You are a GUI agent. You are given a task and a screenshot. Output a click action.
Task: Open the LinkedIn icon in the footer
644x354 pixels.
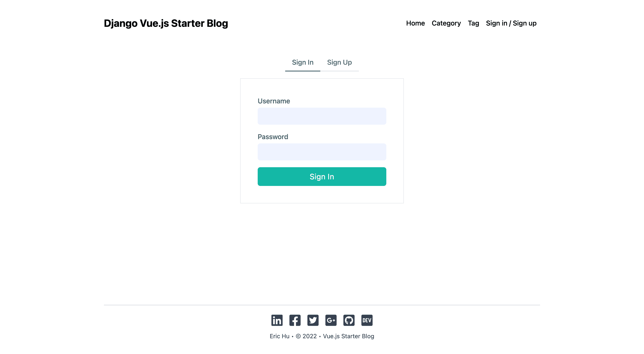[x=277, y=320]
